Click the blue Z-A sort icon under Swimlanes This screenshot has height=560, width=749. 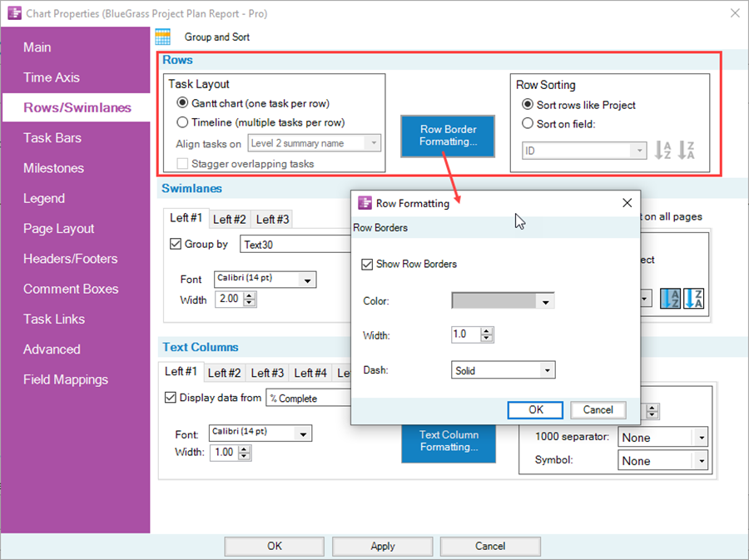[694, 298]
